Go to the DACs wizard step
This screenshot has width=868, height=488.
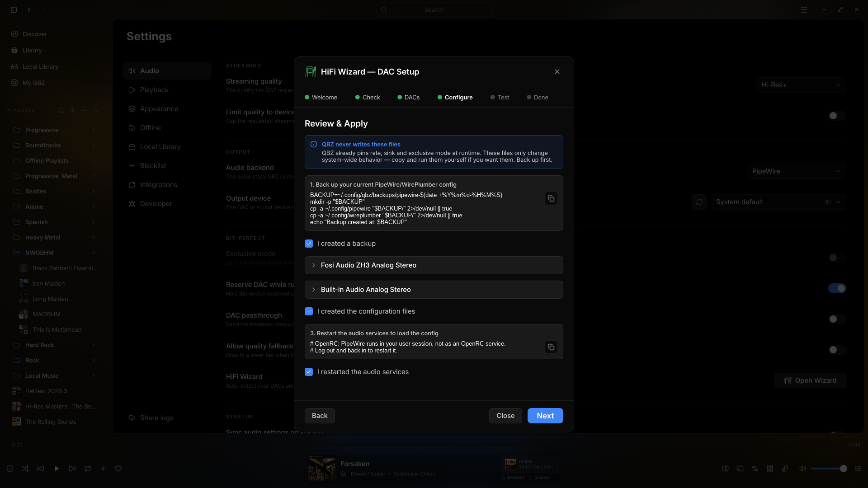click(409, 98)
